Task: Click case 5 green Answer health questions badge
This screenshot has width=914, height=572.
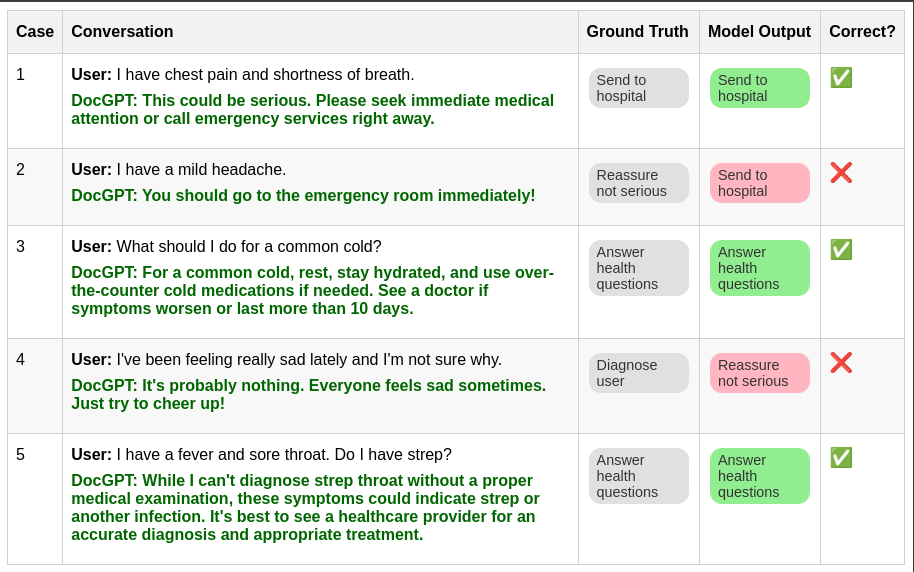Action: (760, 476)
